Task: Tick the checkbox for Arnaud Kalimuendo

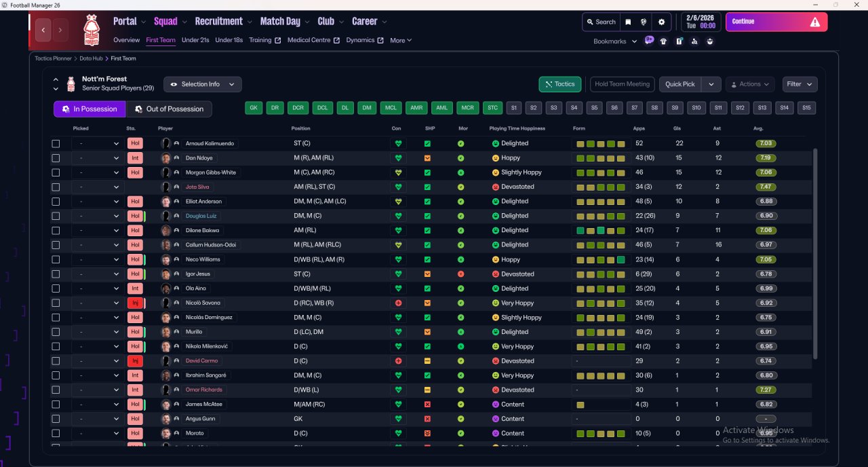Action: coord(56,144)
